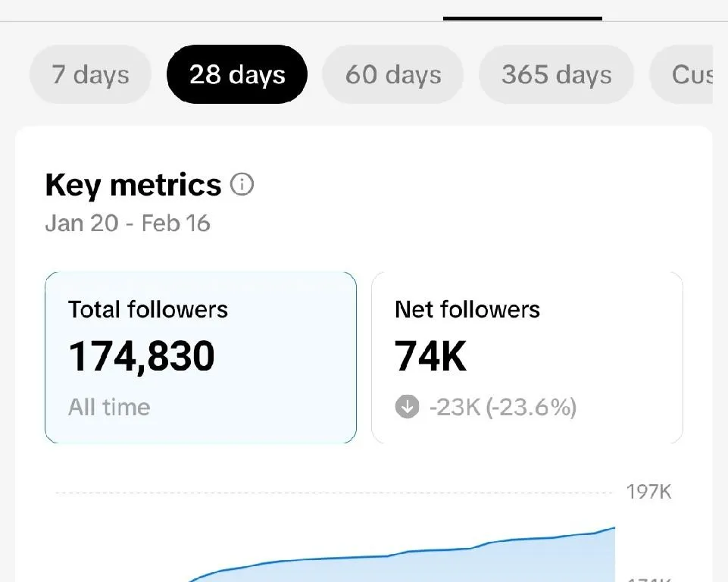
Task: Select the 28 days time range
Action: [237, 75]
